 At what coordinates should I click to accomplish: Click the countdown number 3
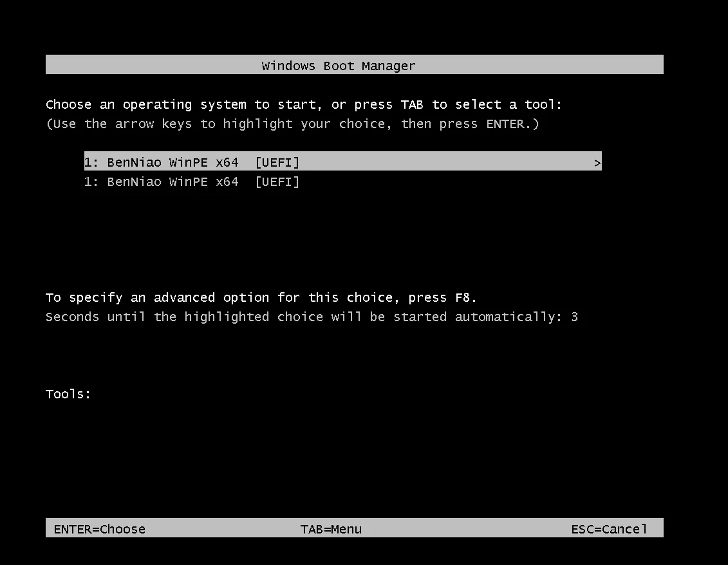point(574,317)
